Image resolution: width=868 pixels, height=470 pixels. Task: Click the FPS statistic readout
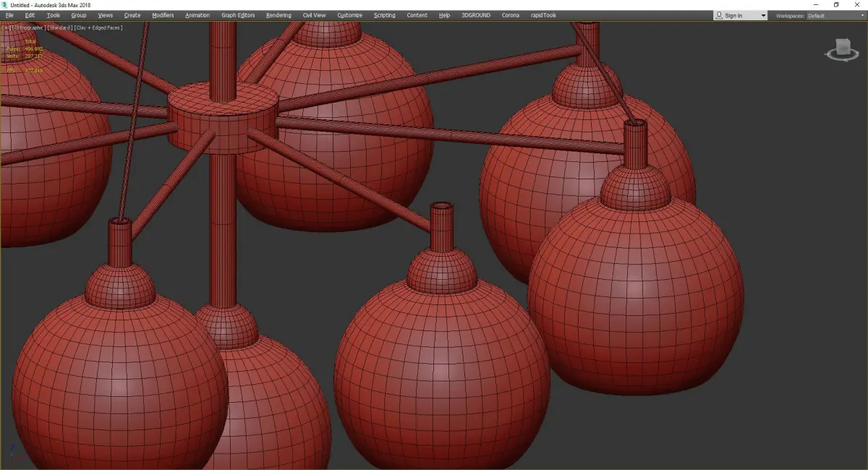(25, 70)
